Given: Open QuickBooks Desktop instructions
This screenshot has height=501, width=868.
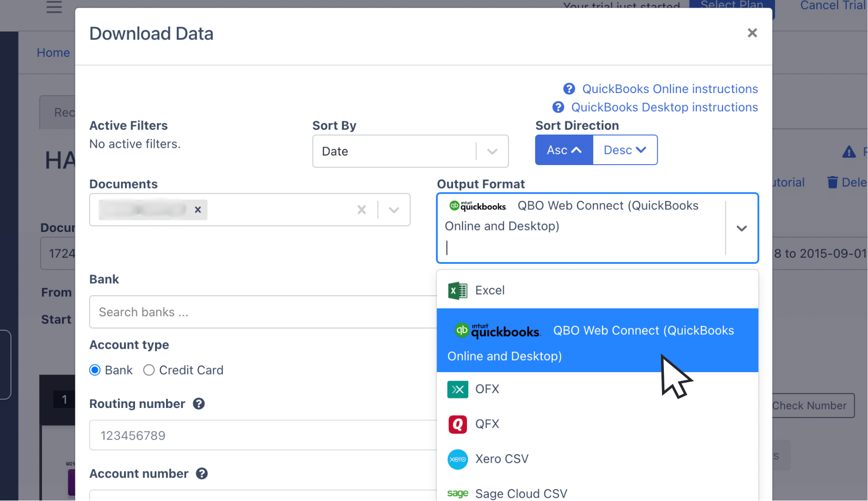Looking at the screenshot, I should (664, 107).
